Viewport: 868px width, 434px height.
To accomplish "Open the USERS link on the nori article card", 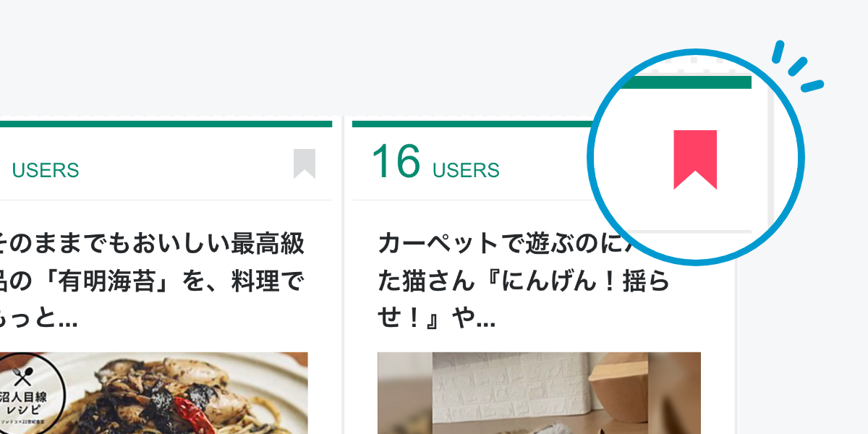I will (46, 171).
